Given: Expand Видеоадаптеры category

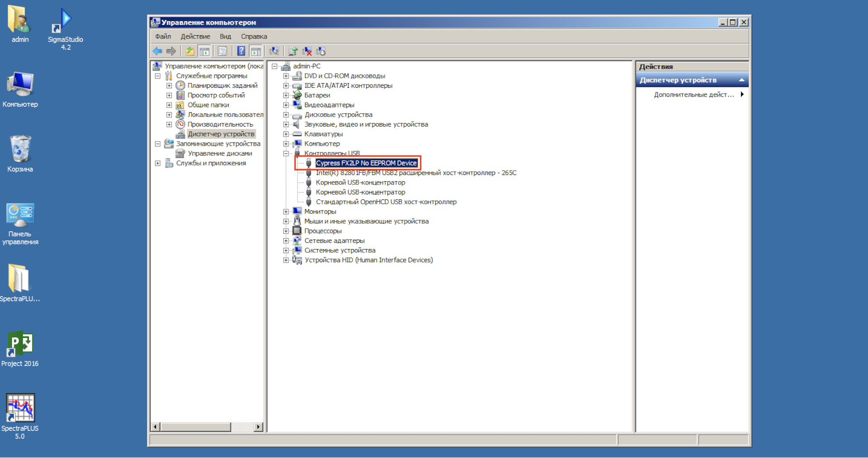Looking at the screenshot, I should [x=286, y=105].
